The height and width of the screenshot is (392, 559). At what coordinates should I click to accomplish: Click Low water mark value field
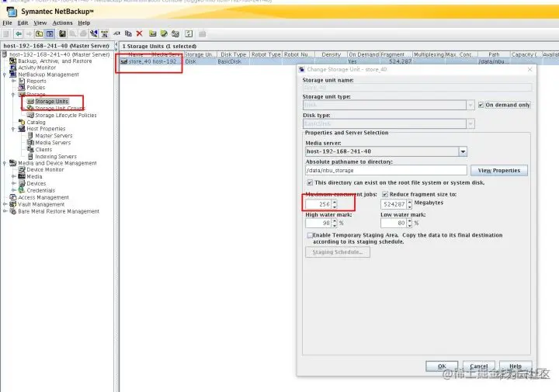click(394, 223)
